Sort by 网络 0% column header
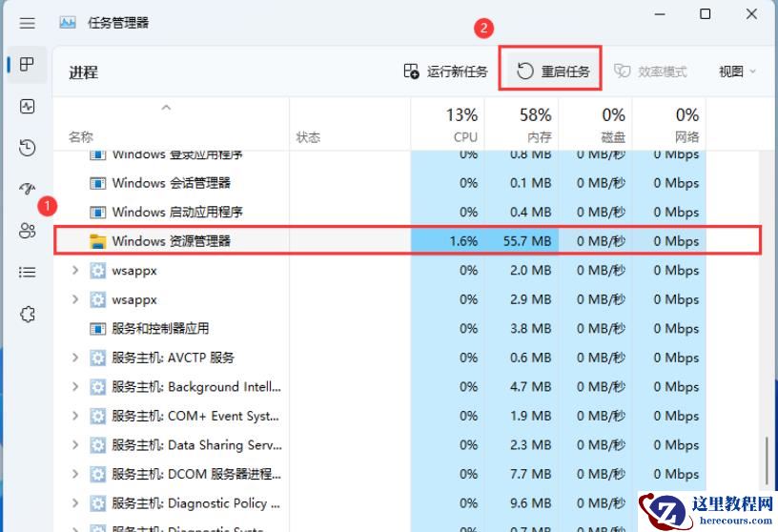 tap(669, 124)
